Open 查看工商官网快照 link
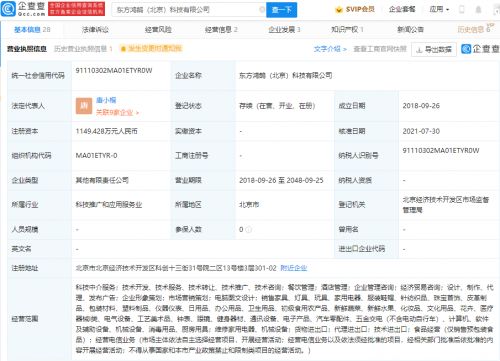The width and height of the screenshot is (500, 361). click(x=380, y=49)
